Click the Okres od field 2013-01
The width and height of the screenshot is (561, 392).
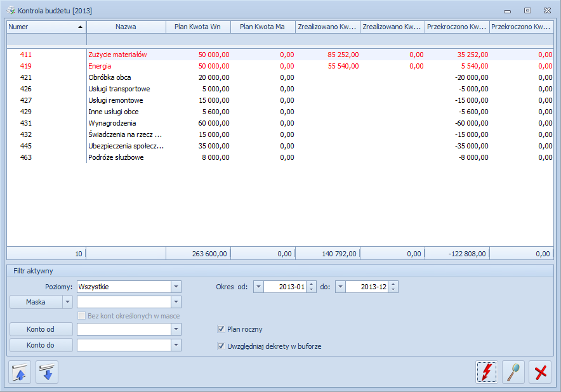coord(285,287)
